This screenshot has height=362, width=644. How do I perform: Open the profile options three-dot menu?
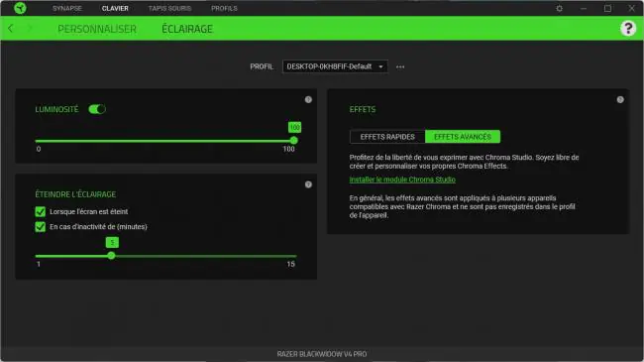[x=400, y=66]
